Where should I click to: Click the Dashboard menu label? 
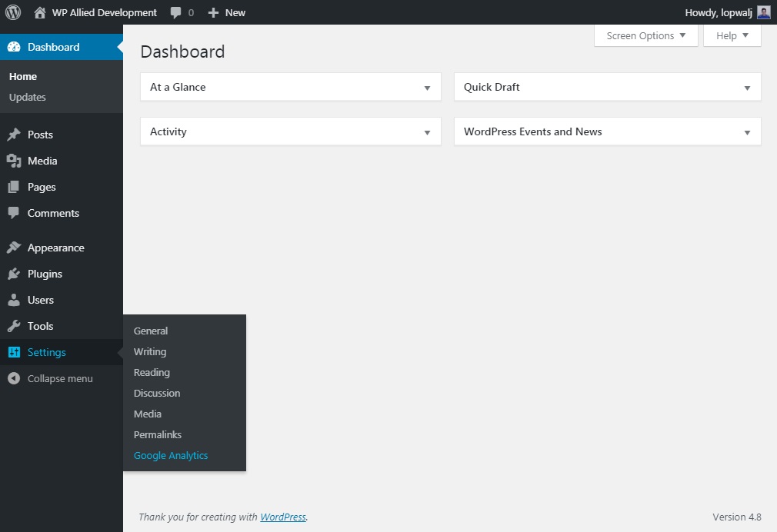pos(54,47)
